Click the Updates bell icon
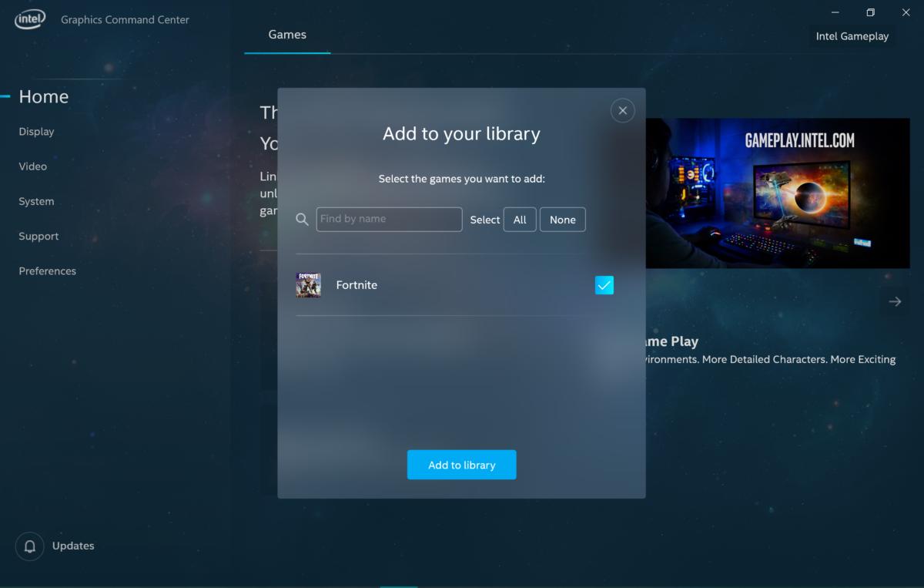Viewport: 924px width, 588px height. click(30, 546)
